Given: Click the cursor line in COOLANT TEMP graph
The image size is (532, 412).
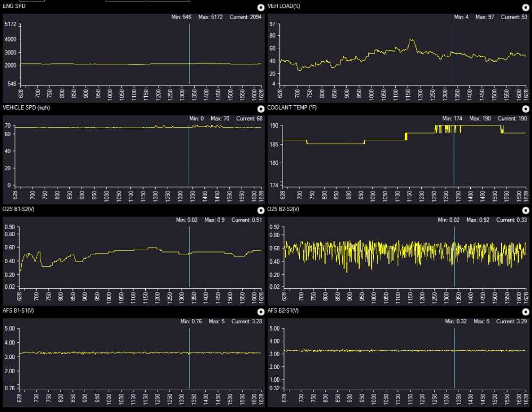Looking at the screenshot, I should pyautogui.click(x=454, y=154).
